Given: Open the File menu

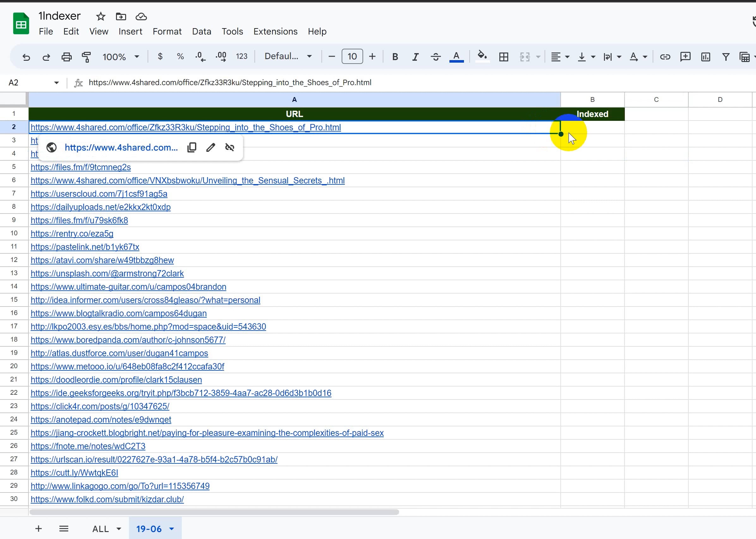Looking at the screenshot, I should point(46,32).
